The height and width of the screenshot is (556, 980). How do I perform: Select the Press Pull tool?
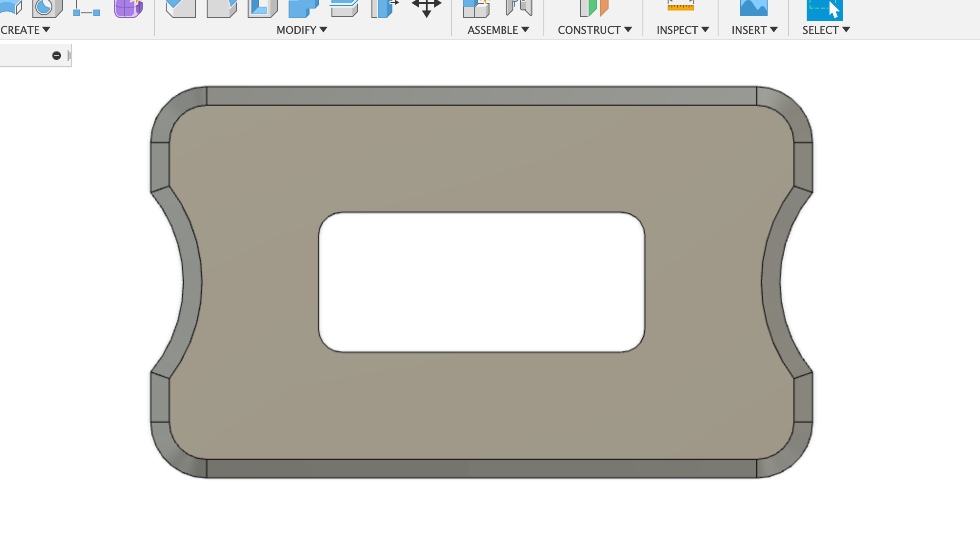(x=181, y=8)
